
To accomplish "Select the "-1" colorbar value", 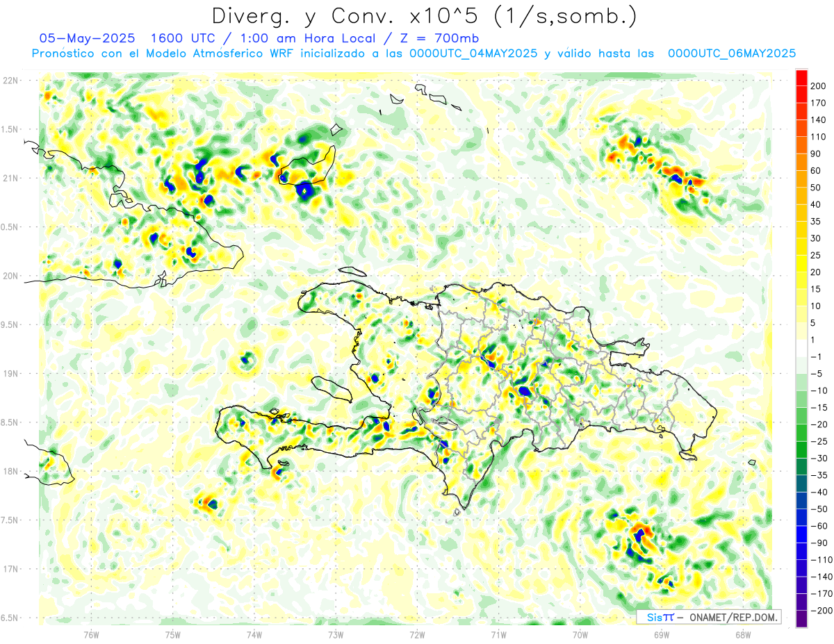I will (x=816, y=356).
